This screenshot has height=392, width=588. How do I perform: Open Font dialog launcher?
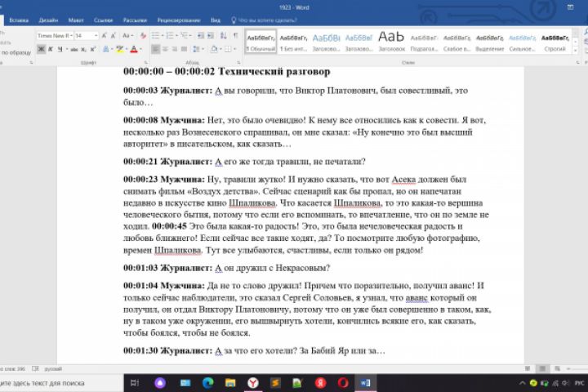145,63
